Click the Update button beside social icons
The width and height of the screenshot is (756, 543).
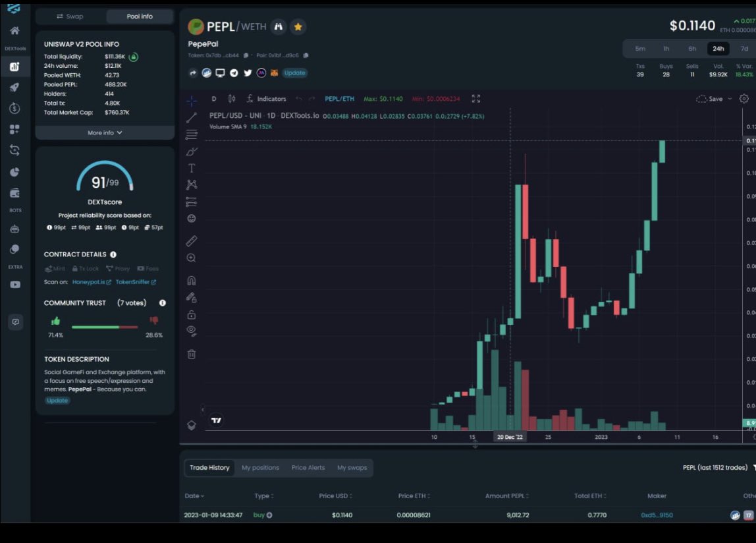(294, 73)
